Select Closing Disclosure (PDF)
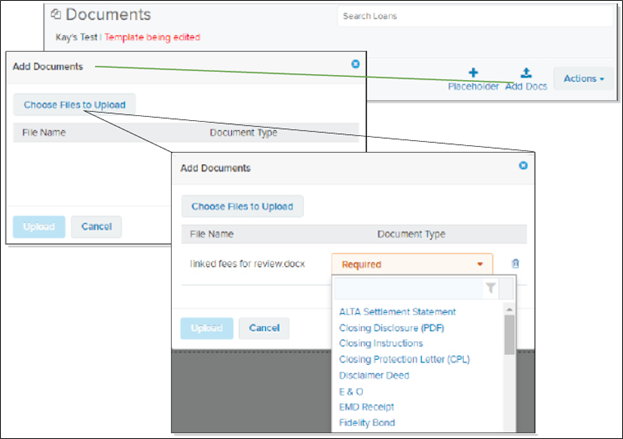This screenshot has width=623, height=439. point(391,328)
